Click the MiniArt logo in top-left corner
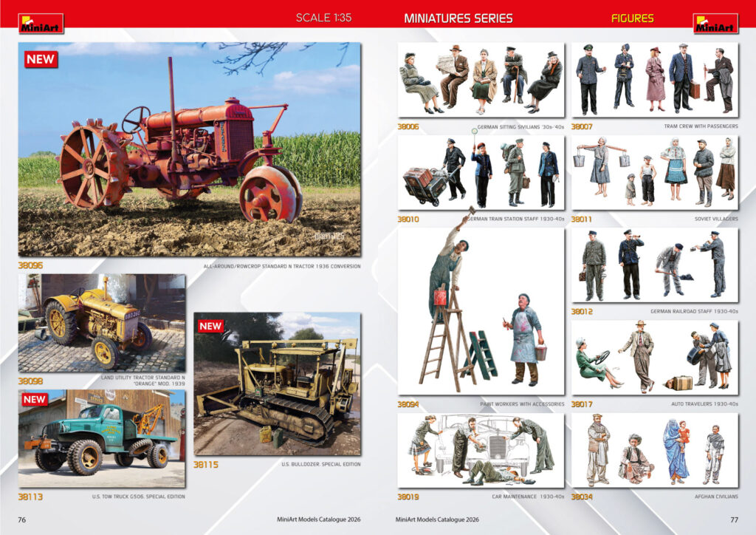This screenshot has height=535, width=756. click(41, 24)
